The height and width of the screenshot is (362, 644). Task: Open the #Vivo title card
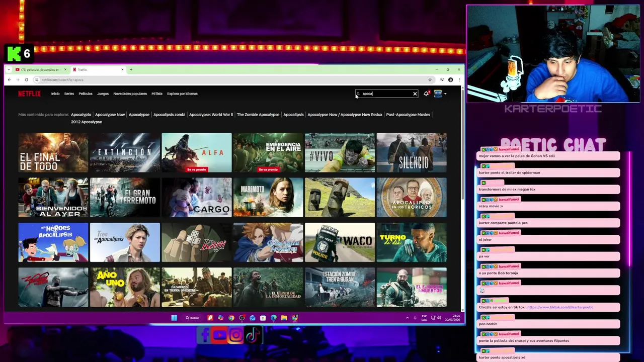pyautogui.click(x=340, y=152)
